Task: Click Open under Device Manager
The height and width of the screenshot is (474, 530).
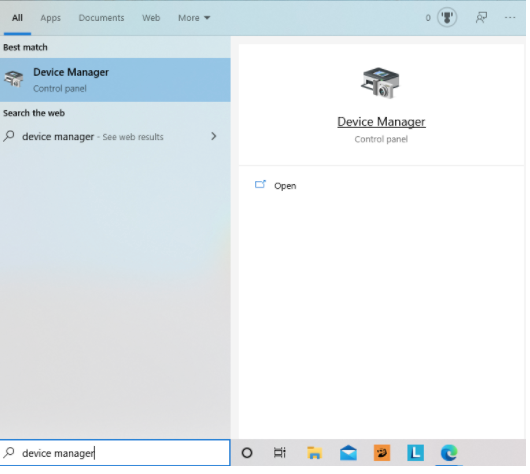Action: 285,186
